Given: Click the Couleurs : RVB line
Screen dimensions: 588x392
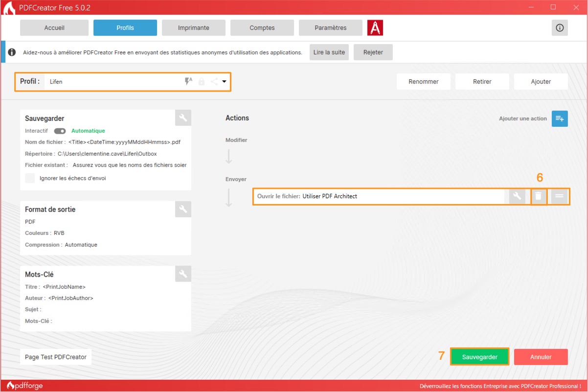Looking at the screenshot, I should point(45,233).
